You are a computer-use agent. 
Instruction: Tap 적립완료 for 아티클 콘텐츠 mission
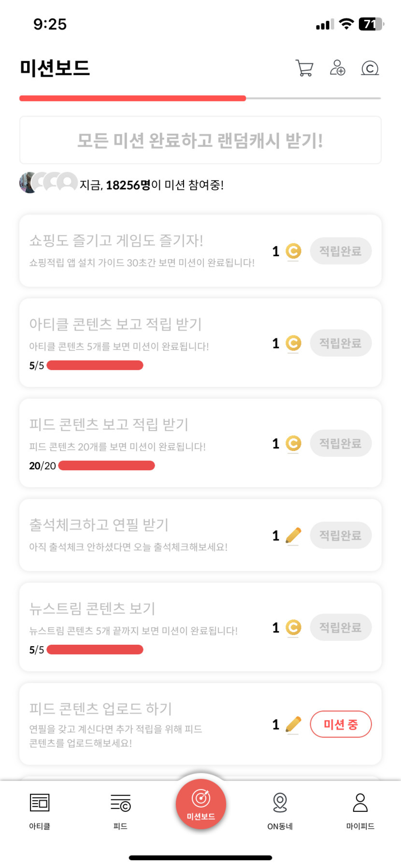(341, 343)
